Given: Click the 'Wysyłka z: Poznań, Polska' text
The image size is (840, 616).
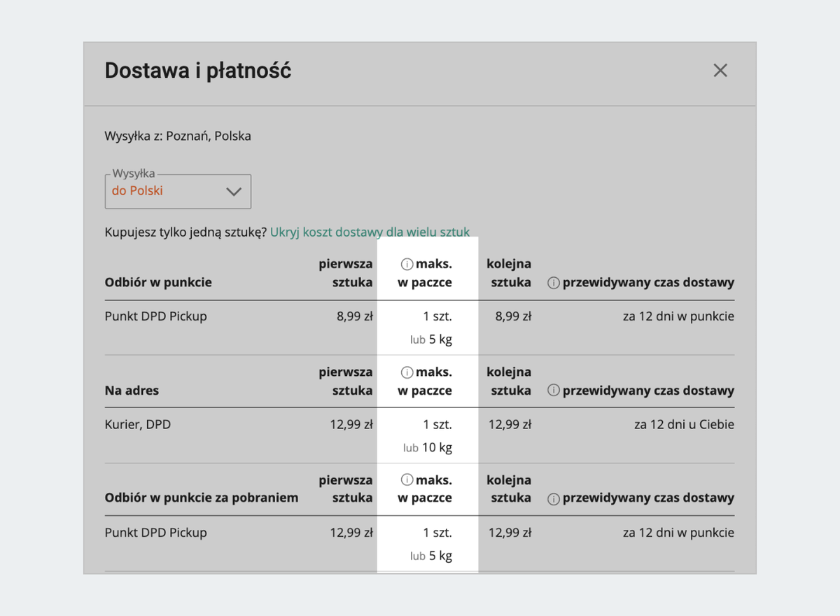Looking at the screenshot, I should 178,136.
